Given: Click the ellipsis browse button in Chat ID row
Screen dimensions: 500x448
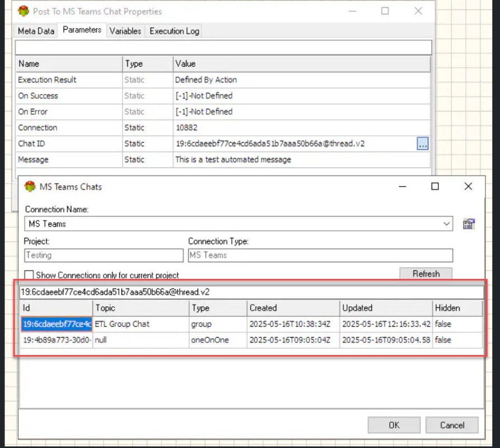Looking at the screenshot, I should pyautogui.click(x=423, y=143).
